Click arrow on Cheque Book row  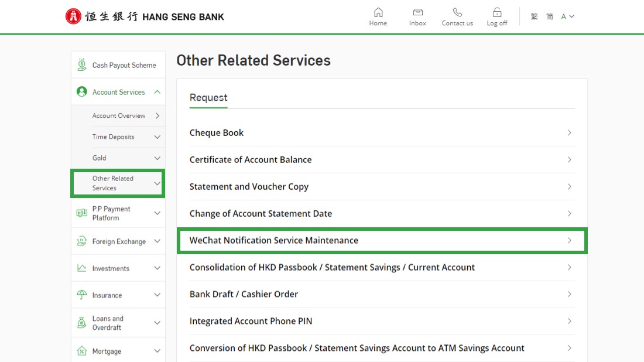(569, 133)
